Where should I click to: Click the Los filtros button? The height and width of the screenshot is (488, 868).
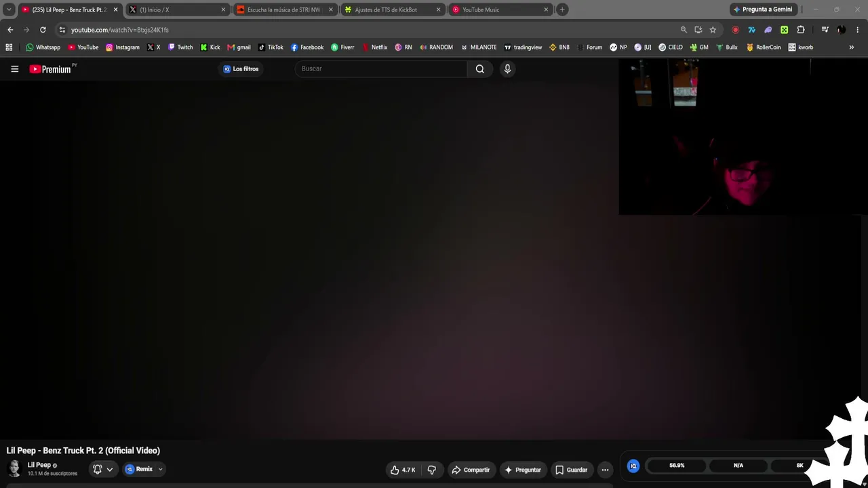[241, 68]
